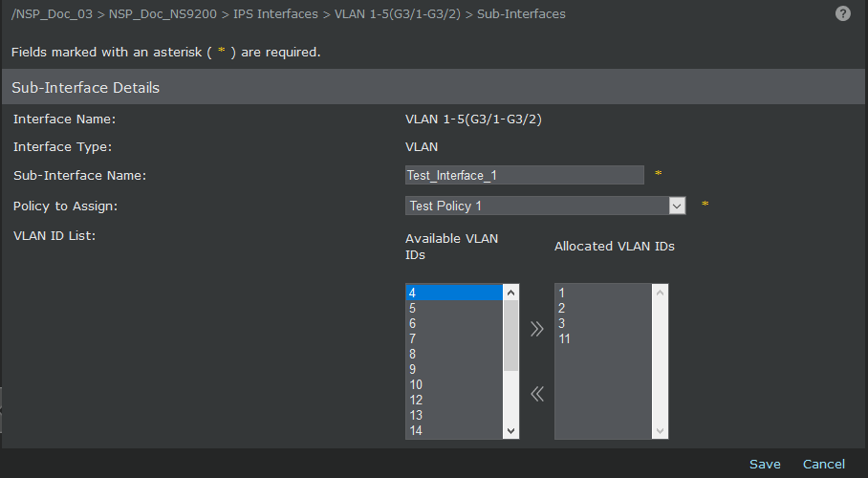Select VLAN ID 9 in Available list
Image resolution: width=868 pixels, height=478 pixels.
[454, 369]
